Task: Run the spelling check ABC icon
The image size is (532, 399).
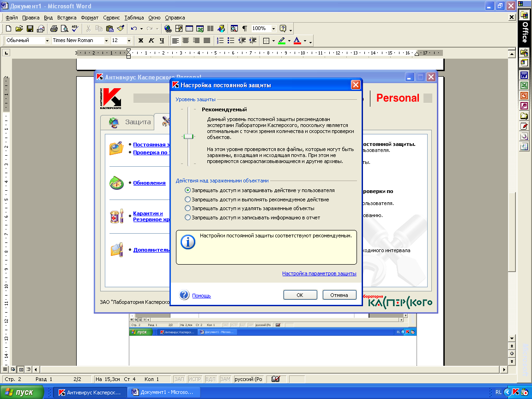Action: click(75, 29)
